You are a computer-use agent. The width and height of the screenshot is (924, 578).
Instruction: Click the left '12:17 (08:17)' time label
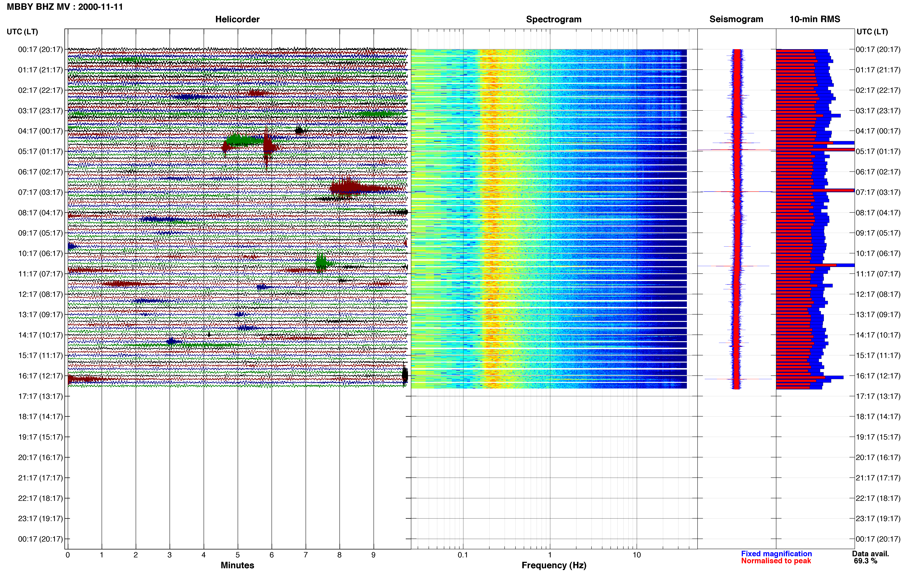tap(41, 294)
